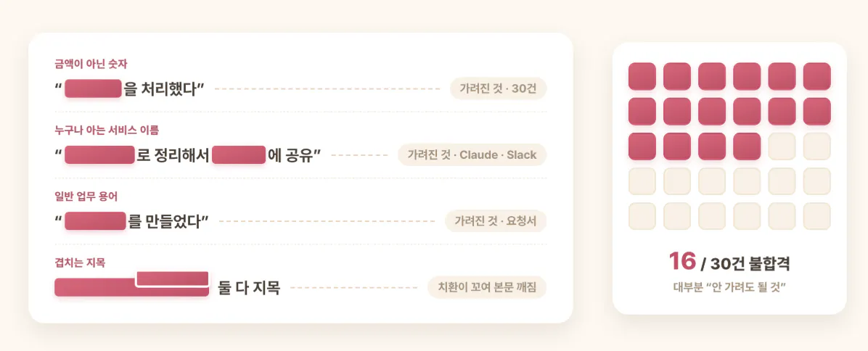
Task: Select the "가려진 것 · 30건" pill
Action: pyautogui.click(x=498, y=88)
